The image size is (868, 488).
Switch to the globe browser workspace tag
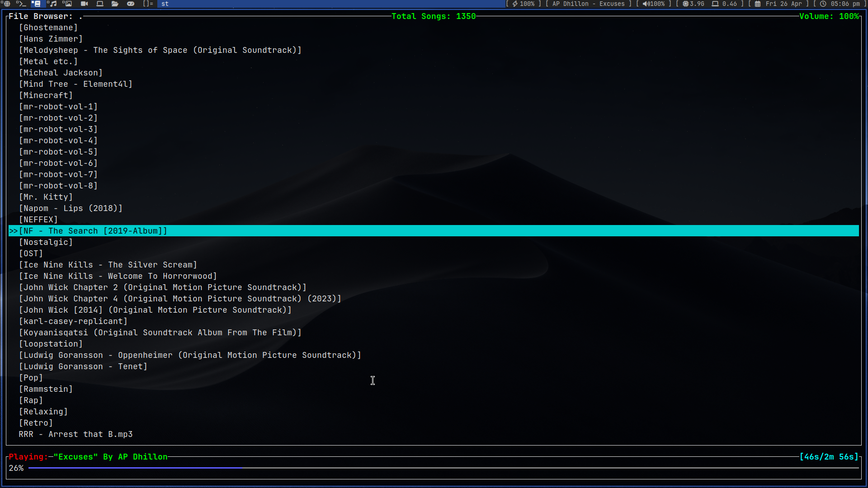[6, 4]
